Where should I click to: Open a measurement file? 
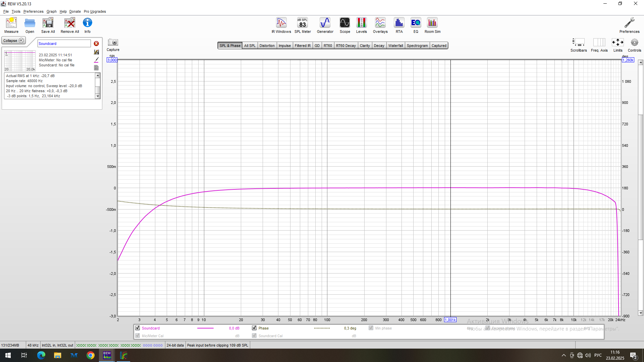point(30,25)
